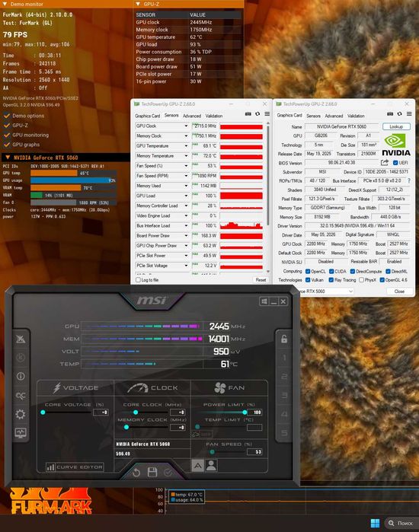Select Afterburner profile slot 4

284,414
